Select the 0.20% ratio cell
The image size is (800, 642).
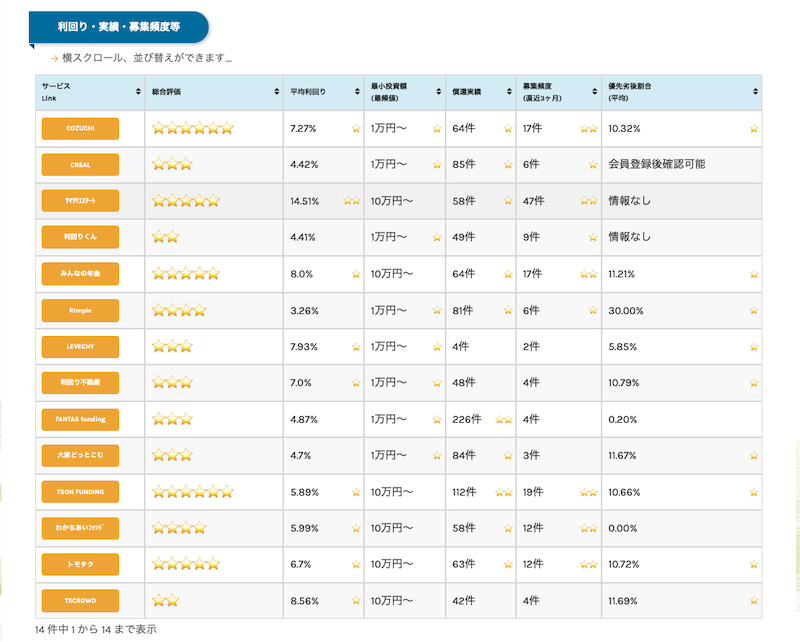tap(682, 419)
